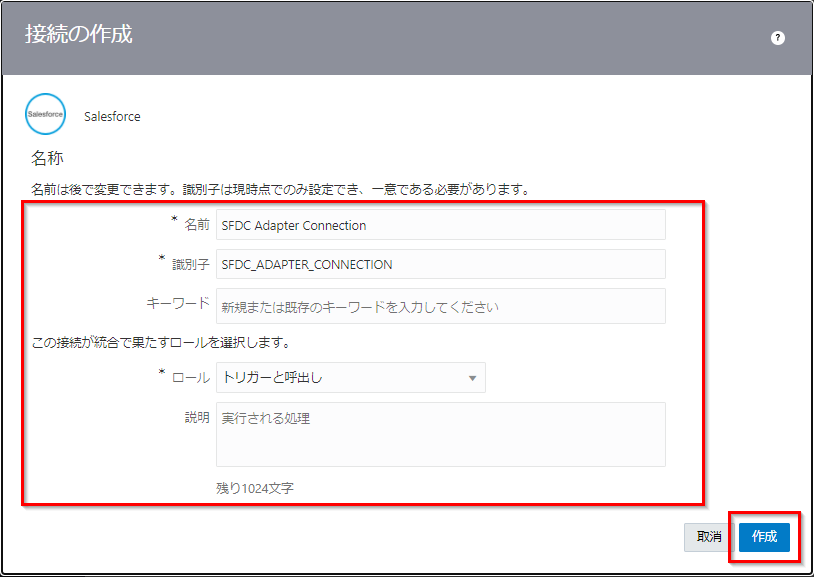Image resolution: width=814 pixels, height=577 pixels.
Task: Click the 接続の作成 dialog title
Action: coord(78,35)
